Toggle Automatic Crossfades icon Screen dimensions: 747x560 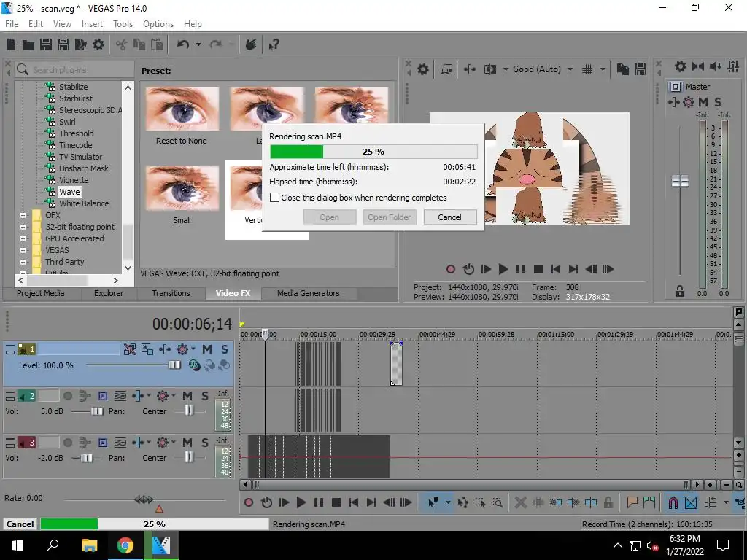click(691, 502)
